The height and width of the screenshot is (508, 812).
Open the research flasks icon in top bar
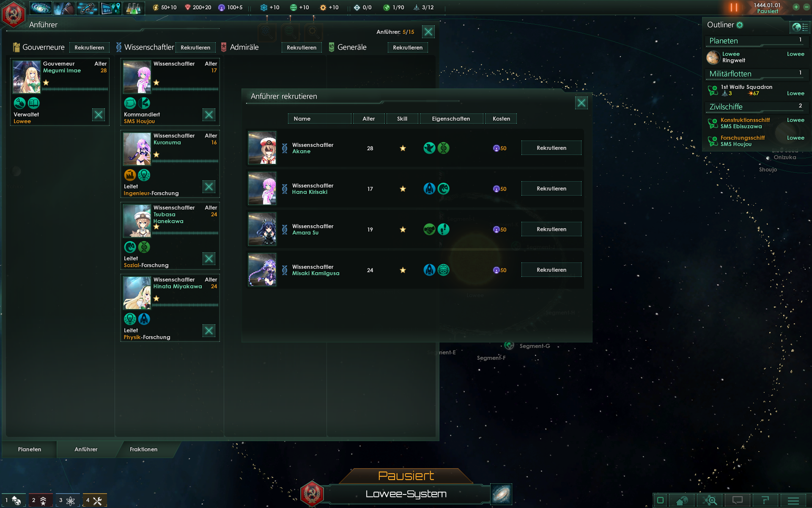[134, 8]
